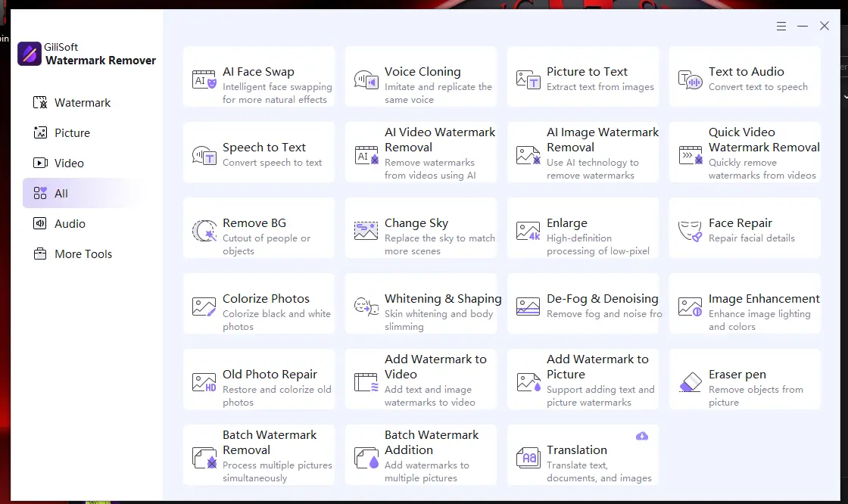Click the Speech to Text icon
The image size is (848, 504).
click(x=204, y=155)
